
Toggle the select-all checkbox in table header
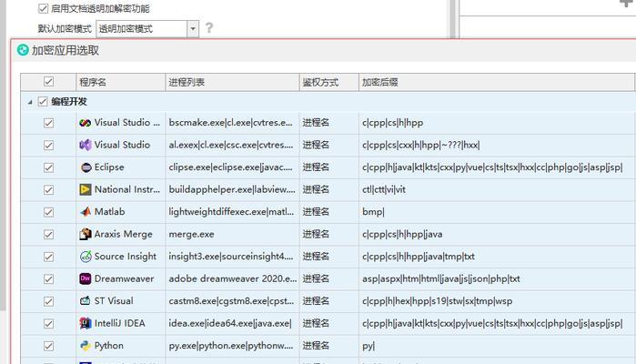coord(48,82)
